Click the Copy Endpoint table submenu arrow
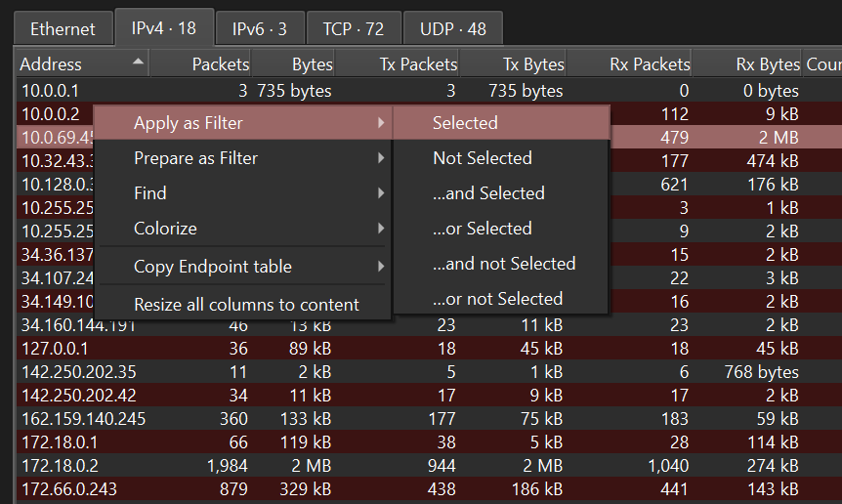842x504 pixels. 381,267
